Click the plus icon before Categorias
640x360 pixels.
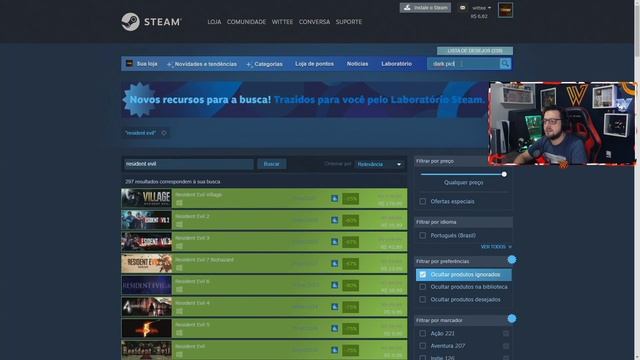pyautogui.click(x=249, y=64)
